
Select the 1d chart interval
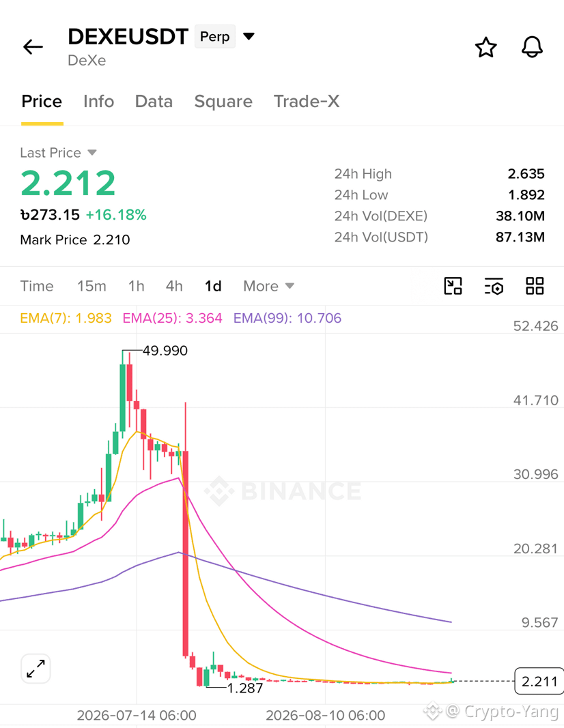click(213, 286)
